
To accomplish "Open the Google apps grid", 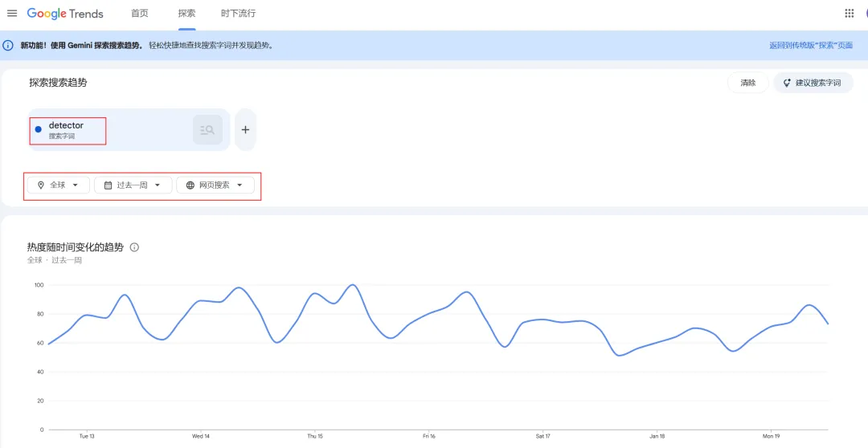I will (850, 14).
